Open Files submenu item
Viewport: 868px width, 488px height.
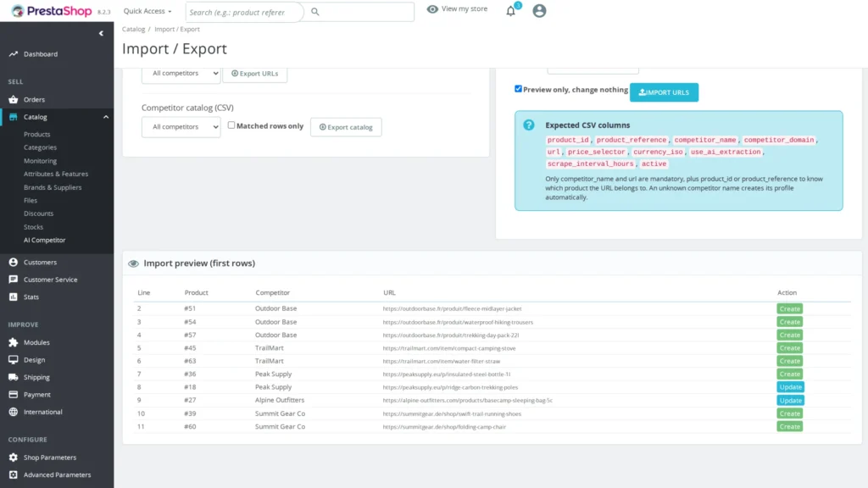[31, 200]
